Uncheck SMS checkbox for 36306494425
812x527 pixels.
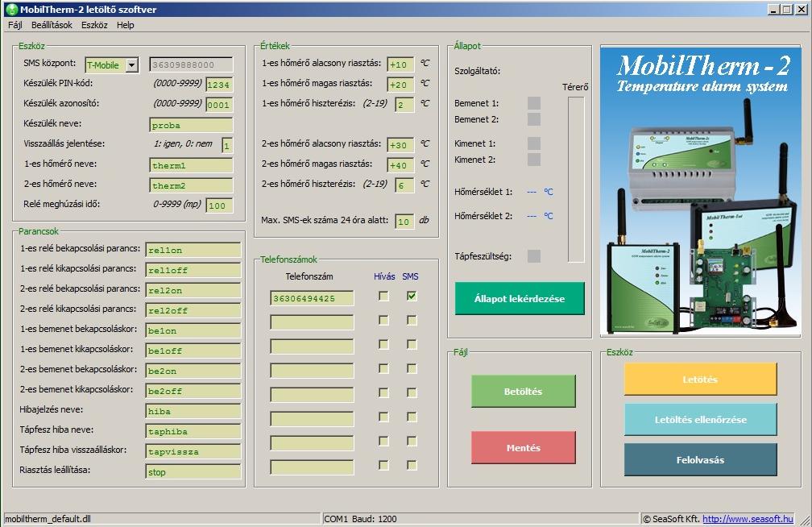412,296
